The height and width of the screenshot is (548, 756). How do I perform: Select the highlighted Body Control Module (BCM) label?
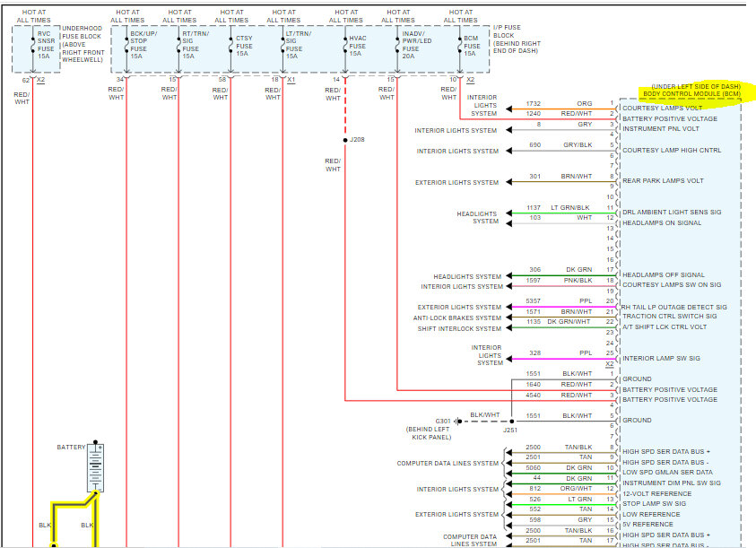coord(691,93)
